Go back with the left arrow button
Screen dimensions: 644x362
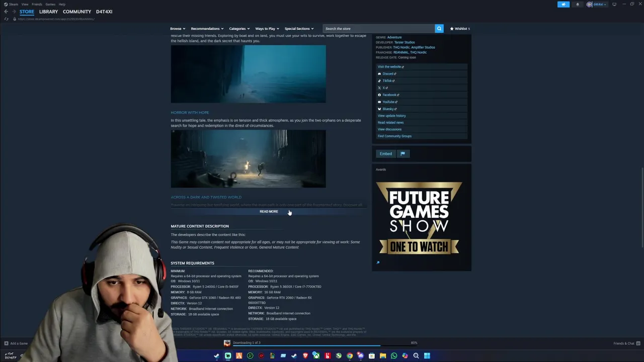pos(6,12)
